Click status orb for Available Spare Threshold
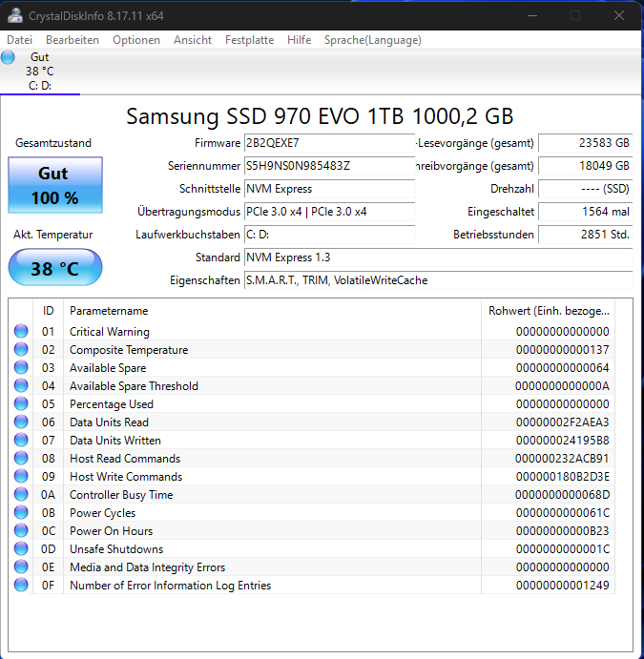Screen dimensions: 644x659 [x=21, y=385]
